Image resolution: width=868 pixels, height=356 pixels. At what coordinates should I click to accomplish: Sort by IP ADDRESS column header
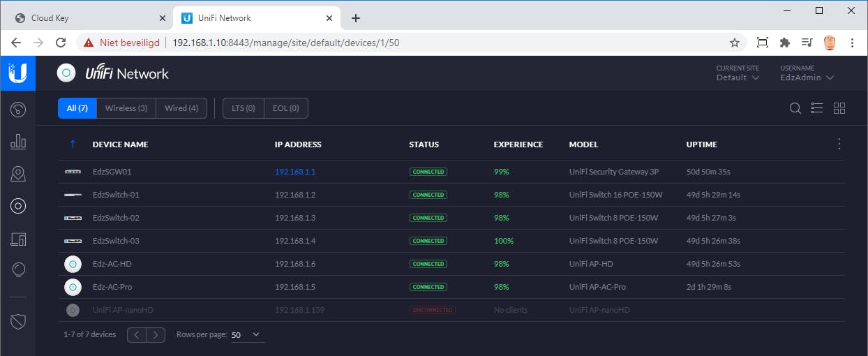point(298,144)
